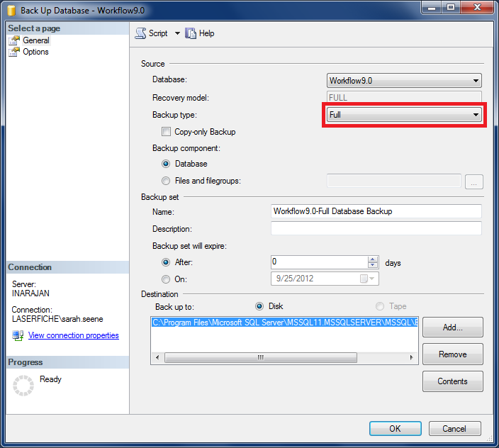Click the database icon in title bar
The image size is (499, 448).
11,9
